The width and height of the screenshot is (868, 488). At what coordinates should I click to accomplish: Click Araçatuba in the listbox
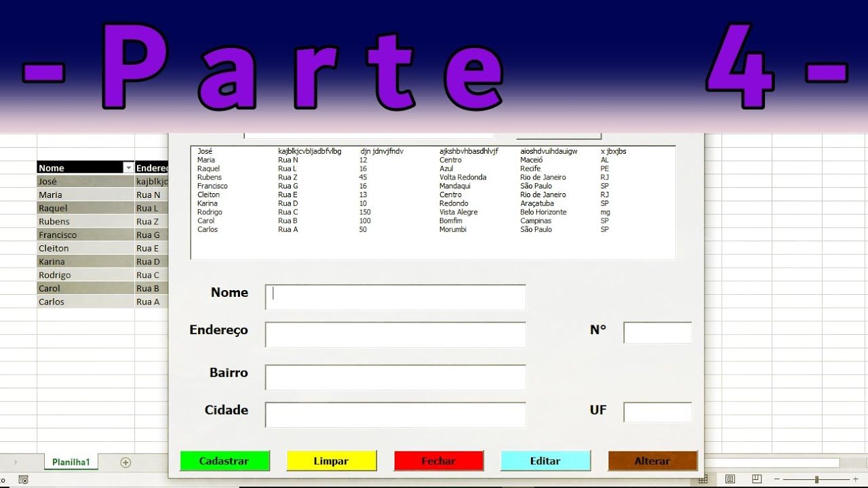537,203
